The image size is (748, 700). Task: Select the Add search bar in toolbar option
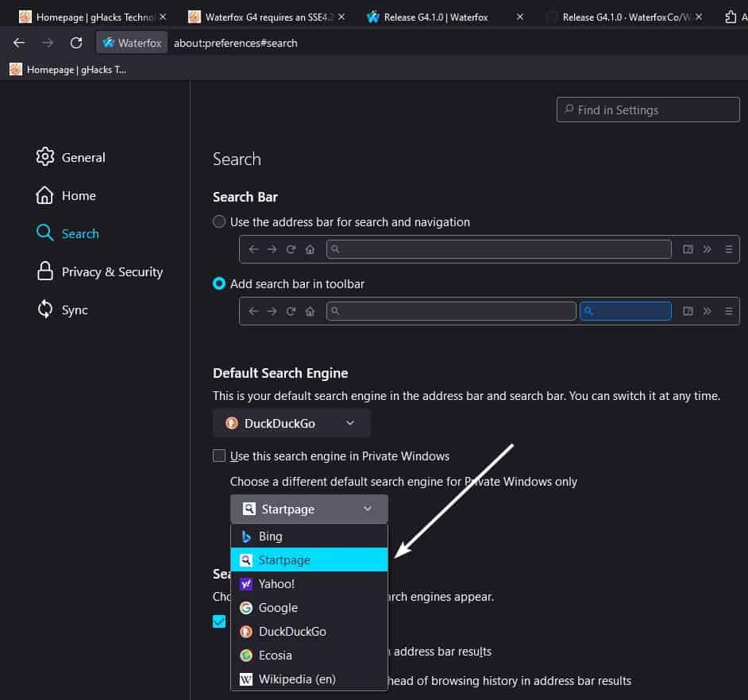coord(219,283)
